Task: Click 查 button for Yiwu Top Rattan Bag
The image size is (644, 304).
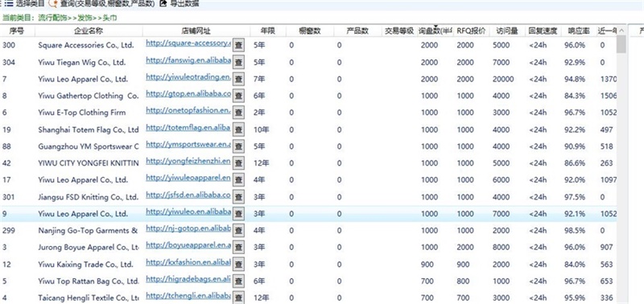Action: 238,281
